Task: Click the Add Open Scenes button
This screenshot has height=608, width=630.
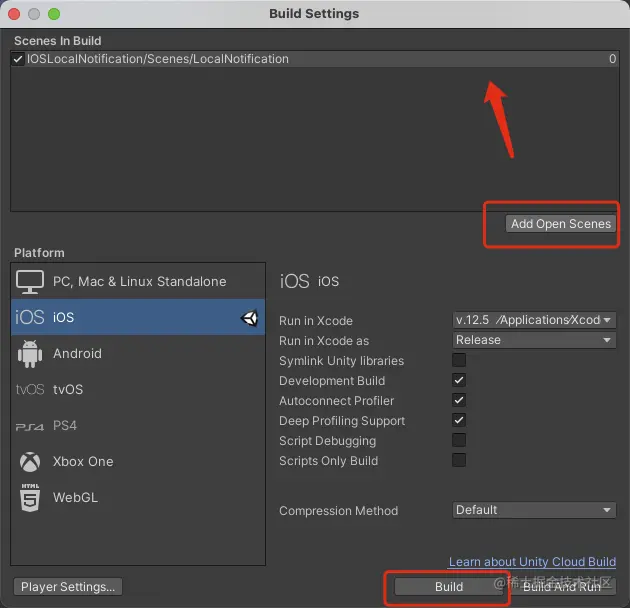Action: pos(560,224)
